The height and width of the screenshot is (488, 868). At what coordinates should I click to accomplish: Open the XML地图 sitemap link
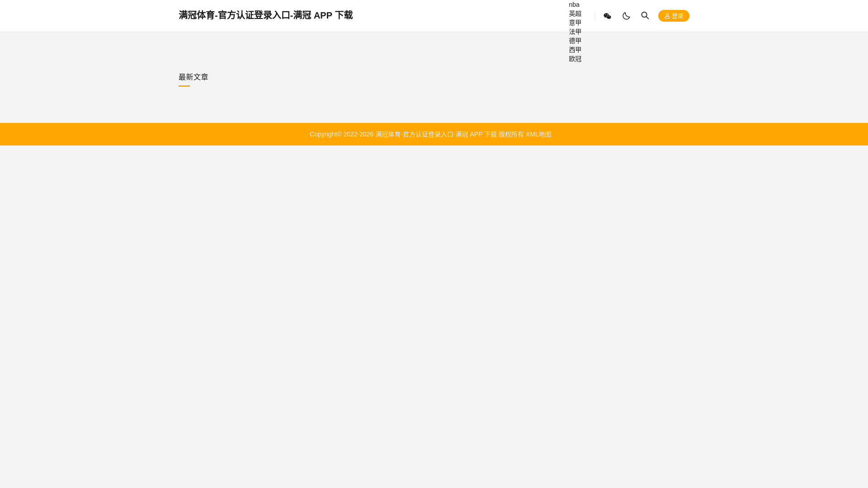tap(538, 134)
